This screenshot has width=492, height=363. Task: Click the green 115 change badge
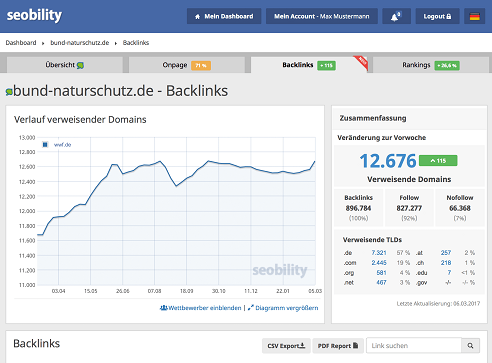click(438, 161)
